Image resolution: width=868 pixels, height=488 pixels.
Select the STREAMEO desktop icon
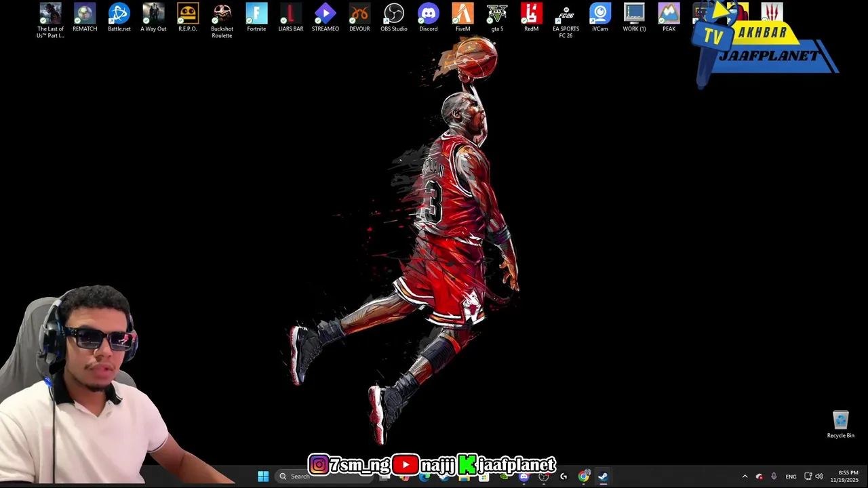pyautogui.click(x=325, y=18)
